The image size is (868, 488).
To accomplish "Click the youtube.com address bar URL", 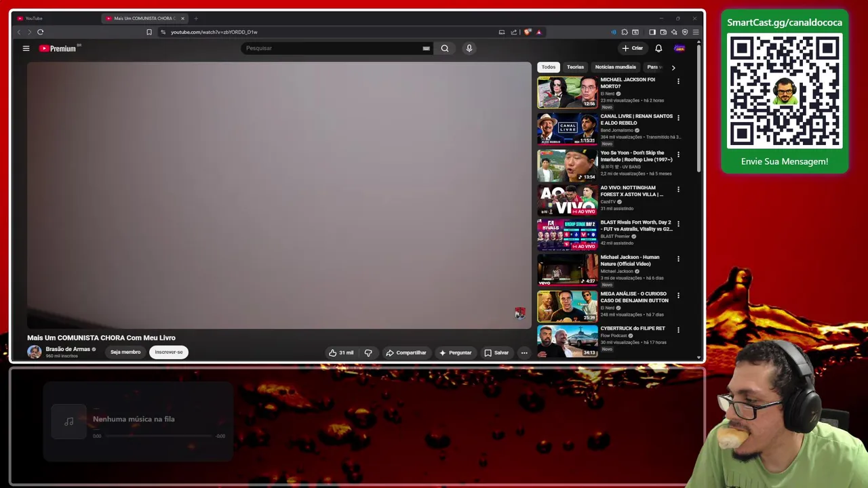I will 214,32.
